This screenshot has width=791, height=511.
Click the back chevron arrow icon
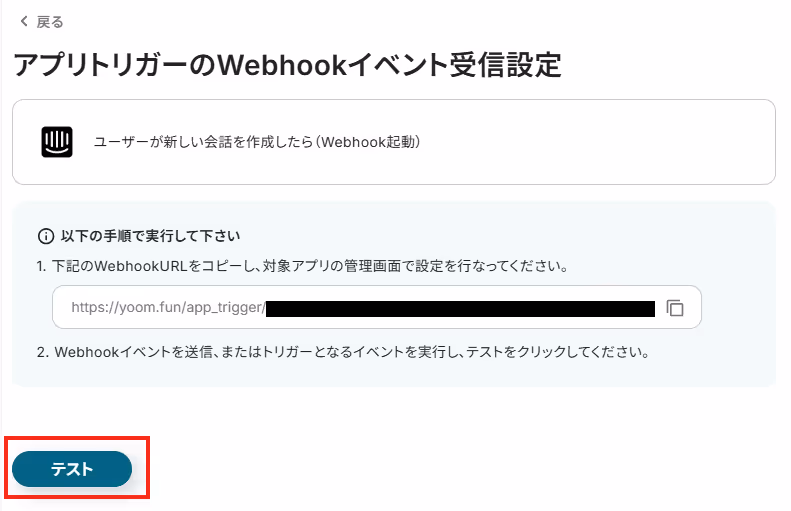point(24,21)
